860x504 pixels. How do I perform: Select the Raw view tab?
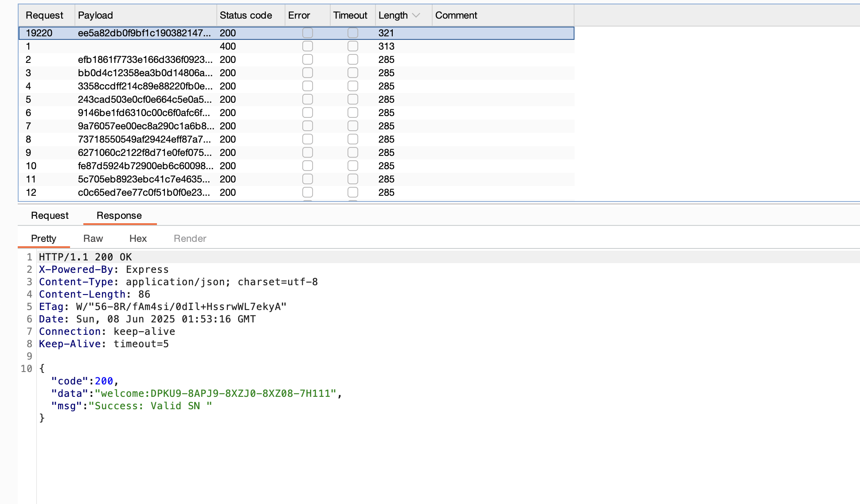click(93, 239)
